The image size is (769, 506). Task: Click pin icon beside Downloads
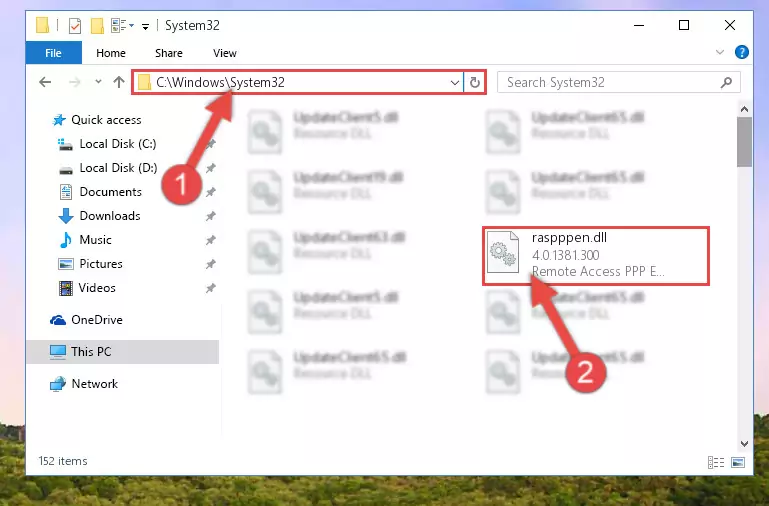pyautogui.click(x=210, y=216)
